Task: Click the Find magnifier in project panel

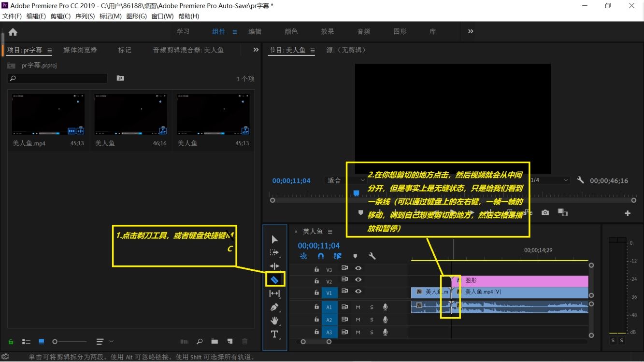Action: 200,342
